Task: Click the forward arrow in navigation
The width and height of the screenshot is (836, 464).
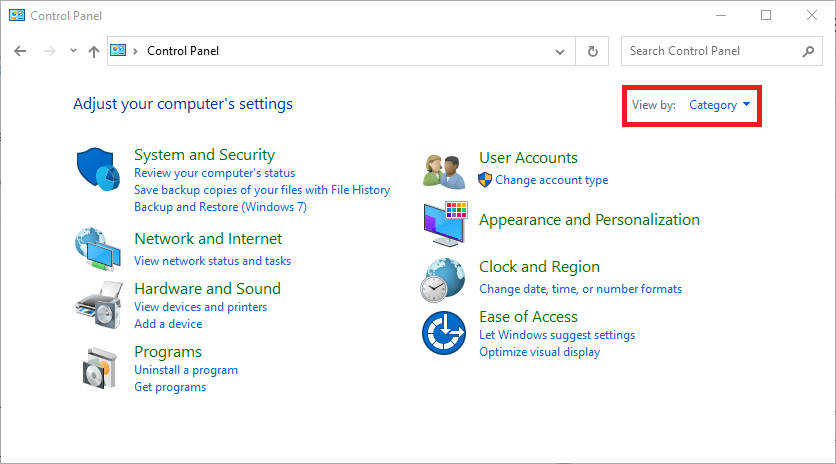Action: 50,51
